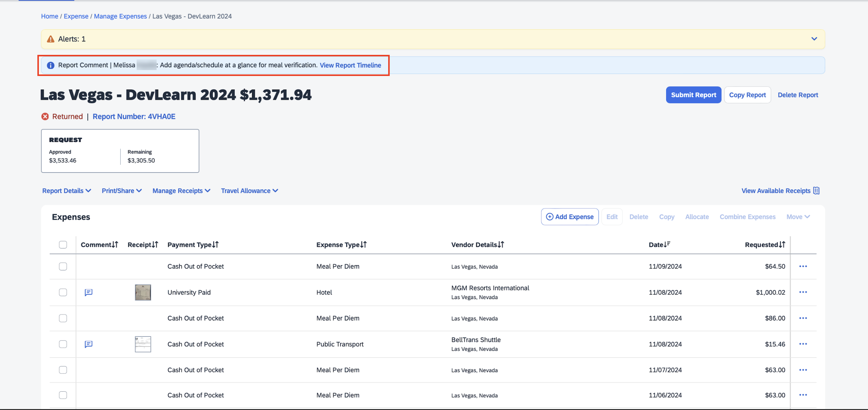This screenshot has height=410, width=868.
Task: Click View Available Receipts
Action: [776, 191]
